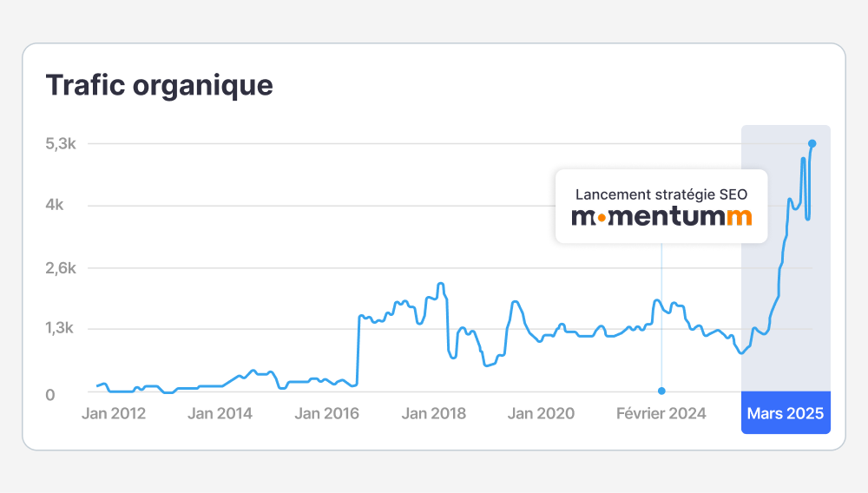Click the "Février 2024" axis label
Screen dimensions: 868x493
pos(661,413)
